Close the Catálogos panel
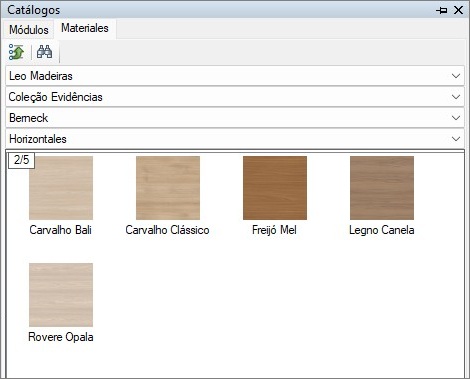 click(459, 10)
